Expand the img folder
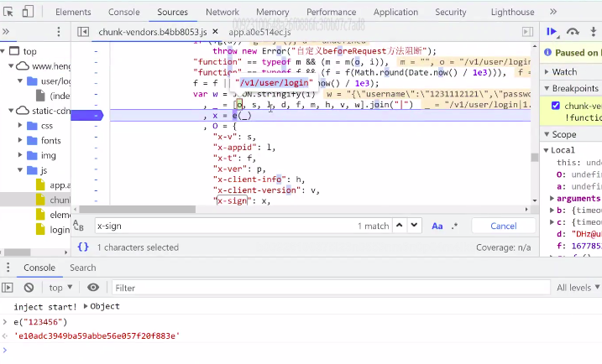The height and width of the screenshot is (364, 602). (x=20, y=155)
